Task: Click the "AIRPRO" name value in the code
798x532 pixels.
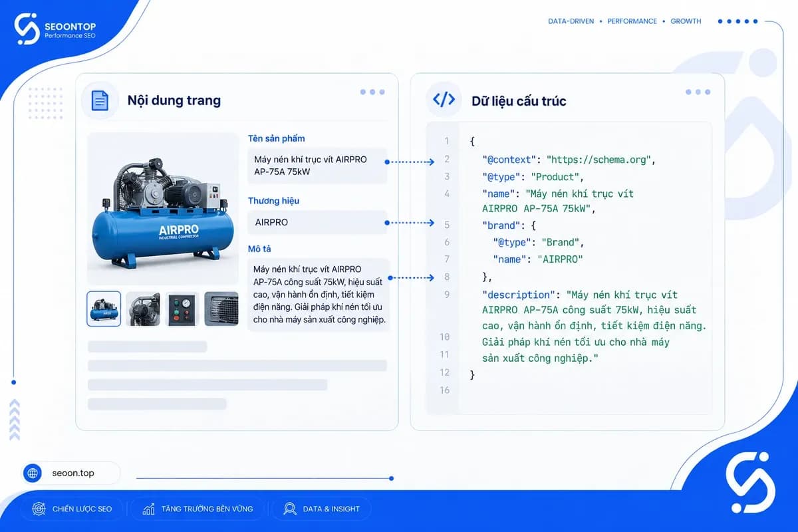Action: [x=560, y=259]
